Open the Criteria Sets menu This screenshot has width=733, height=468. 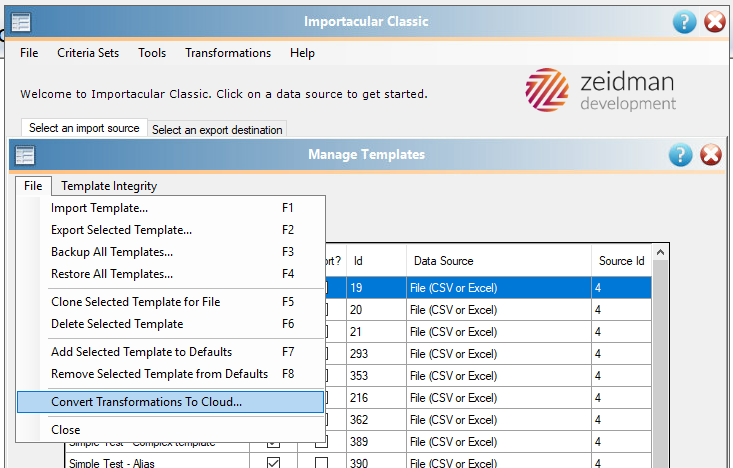point(88,53)
